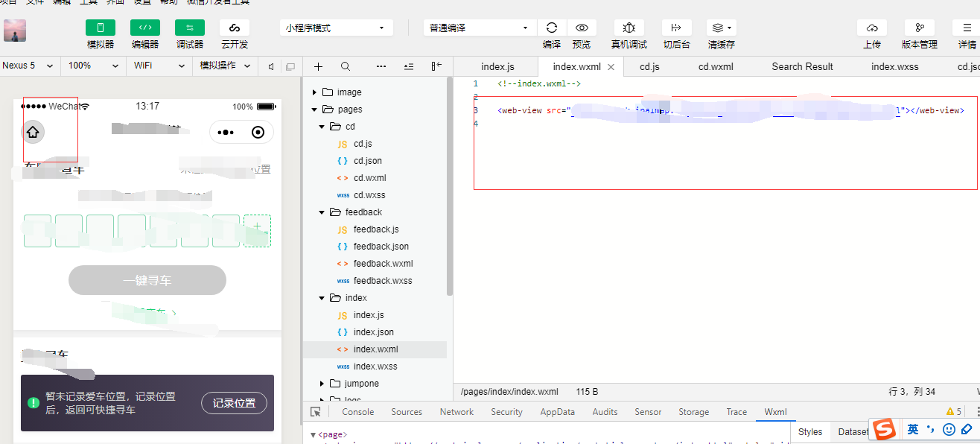The image size is (980, 444).
Task: Open the Network debugger tab
Action: (456, 412)
